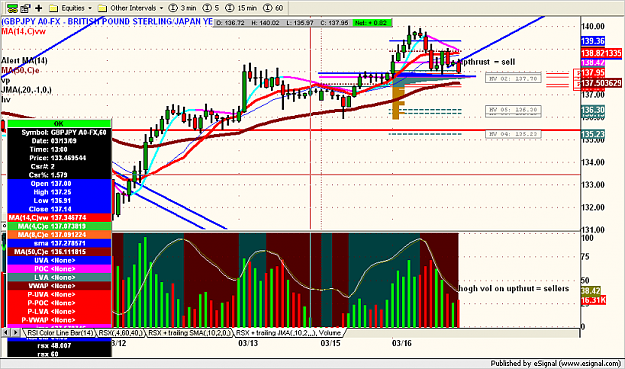Click the plus add-symbol icon
This screenshot has height=369, width=625.
[x=39, y=8]
